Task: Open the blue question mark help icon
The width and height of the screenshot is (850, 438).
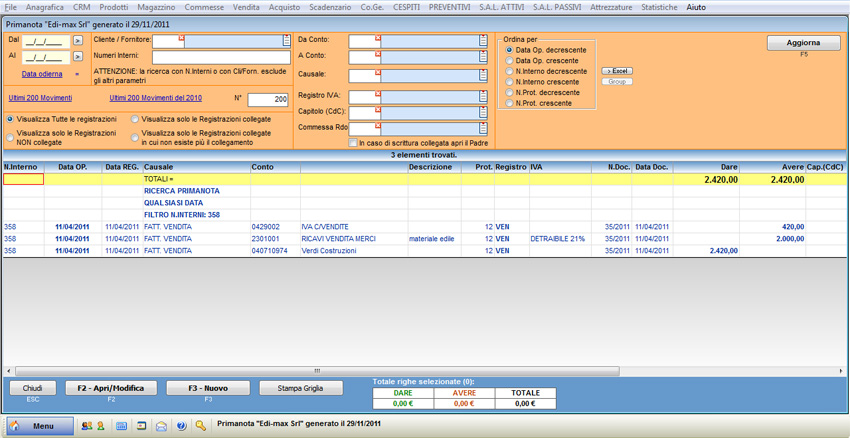Action: click(181, 426)
